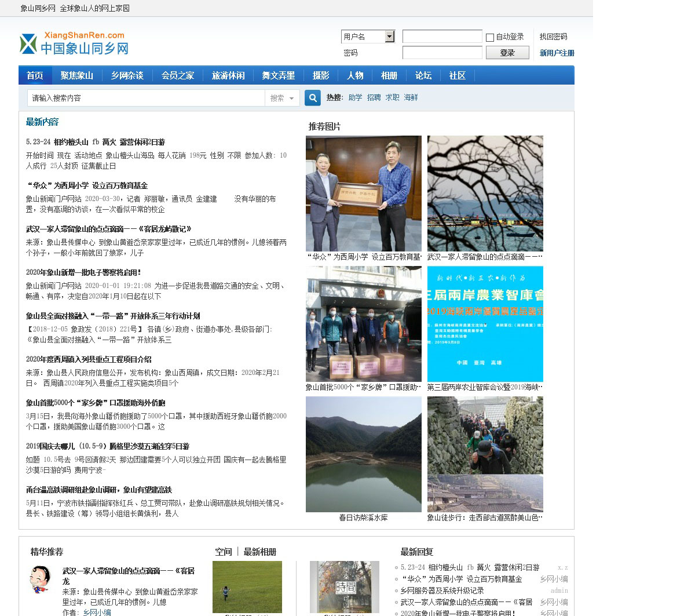Click the 找回密码 link

(553, 37)
